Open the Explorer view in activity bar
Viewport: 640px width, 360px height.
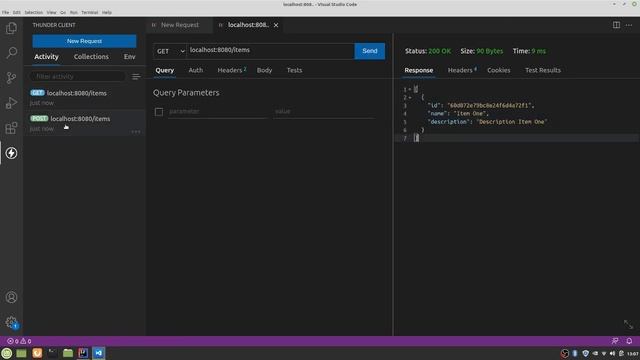11,28
